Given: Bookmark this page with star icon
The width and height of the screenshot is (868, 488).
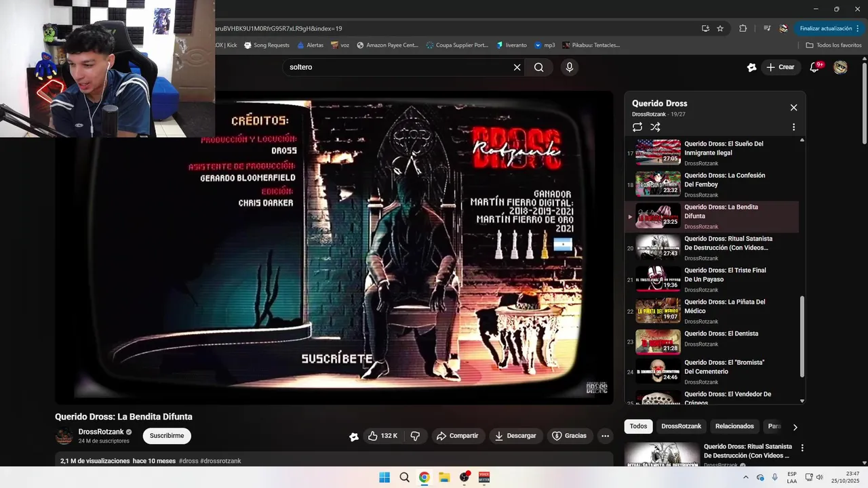Looking at the screenshot, I should [x=720, y=28].
